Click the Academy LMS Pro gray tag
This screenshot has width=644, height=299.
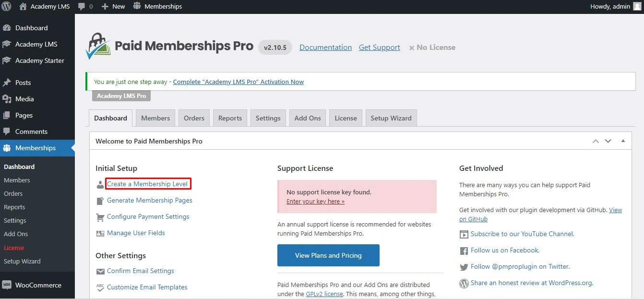tap(121, 96)
